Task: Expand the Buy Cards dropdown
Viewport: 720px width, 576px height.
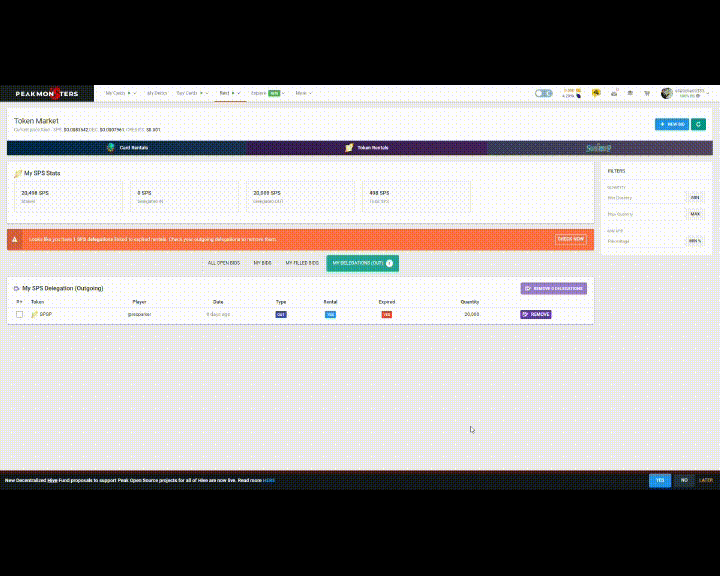Action: click(x=192, y=93)
